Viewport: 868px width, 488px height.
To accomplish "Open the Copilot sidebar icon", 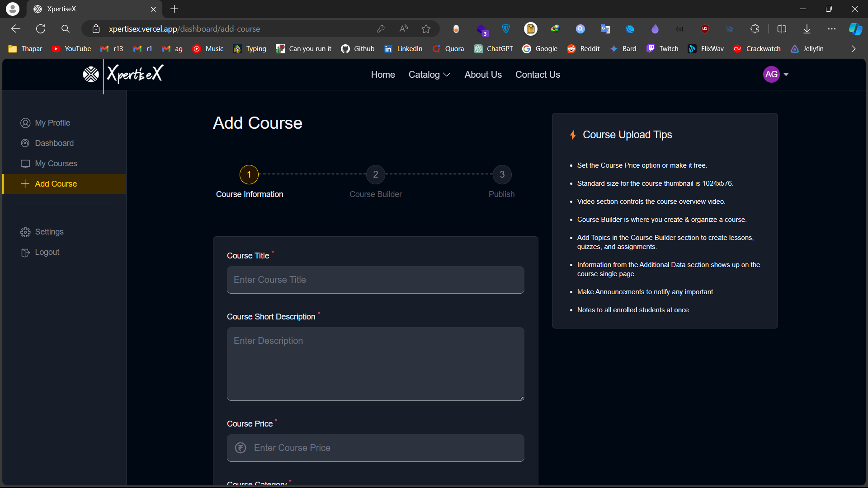I will [855, 29].
